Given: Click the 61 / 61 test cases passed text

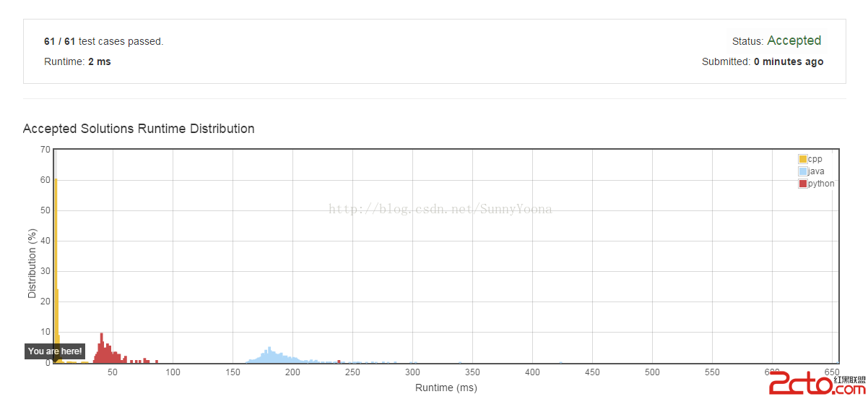Looking at the screenshot, I should click(x=104, y=41).
